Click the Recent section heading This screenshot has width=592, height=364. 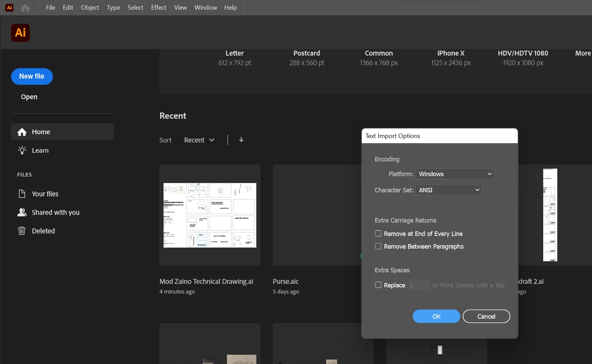[x=173, y=116]
